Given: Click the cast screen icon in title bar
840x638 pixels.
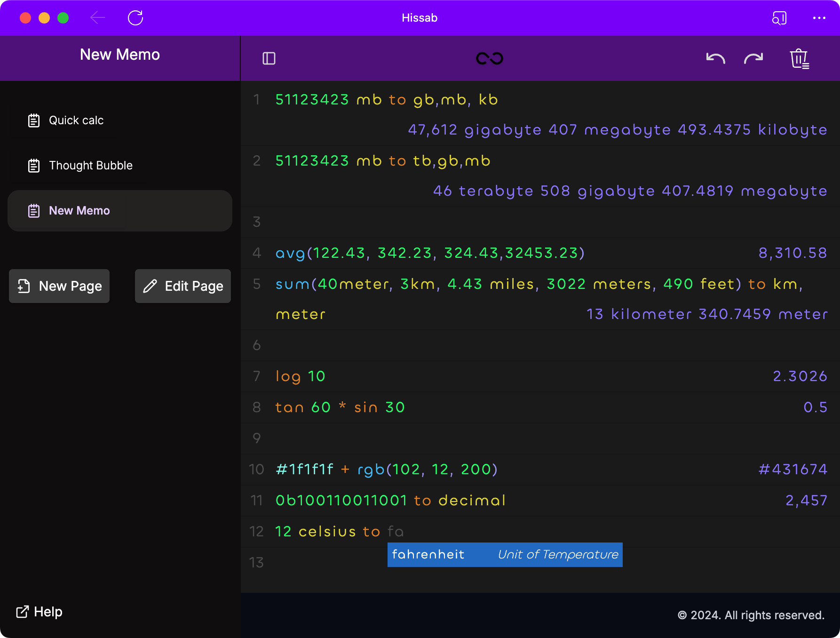Looking at the screenshot, I should tap(779, 18).
